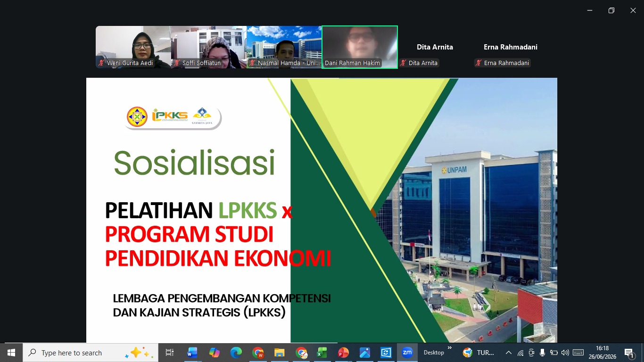Image resolution: width=644 pixels, height=362 pixels.
Task: Click the UNPAM sign on the building photo
Action: (454, 171)
